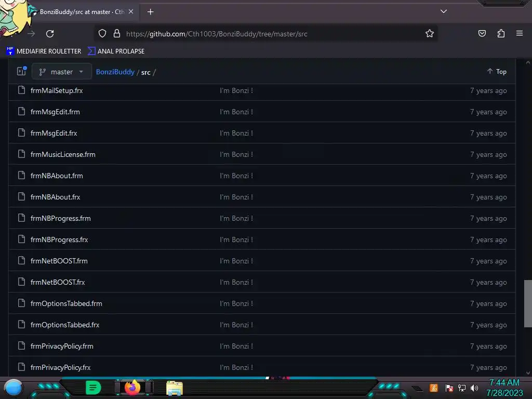Open the Windows Start orb
The height and width of the screenshot is (399, 532).
tap(14, 388)
